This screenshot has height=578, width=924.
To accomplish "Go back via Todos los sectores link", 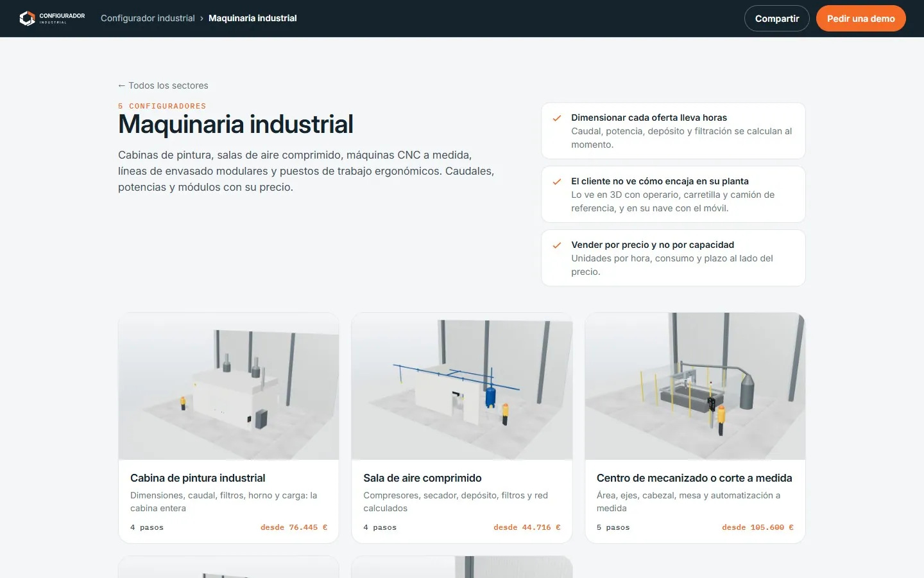I will 163,85.
